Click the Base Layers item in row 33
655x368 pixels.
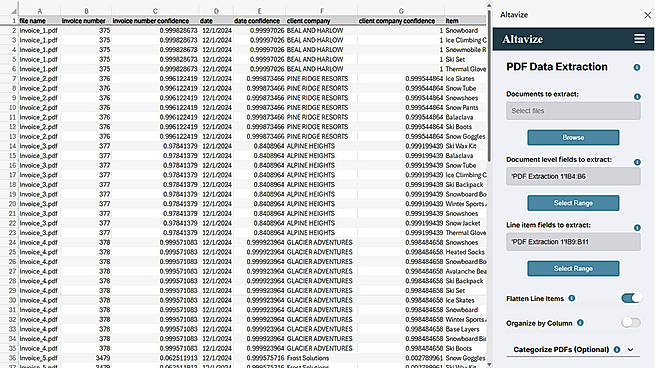click(465, 329)
